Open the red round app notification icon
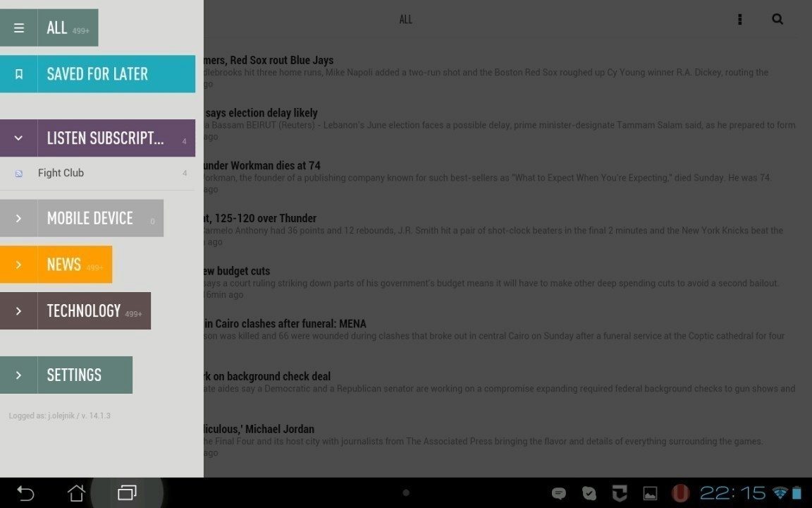 tap(680, 493)
